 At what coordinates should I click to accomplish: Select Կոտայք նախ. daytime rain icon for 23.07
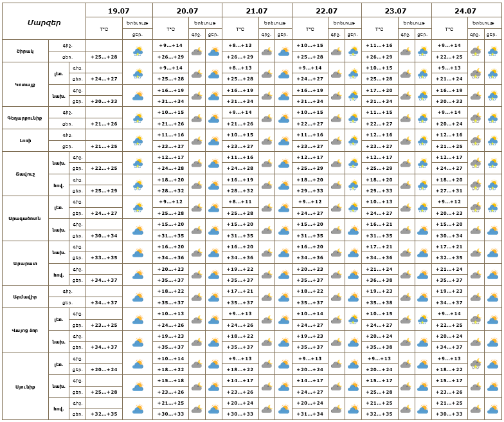coord(423,96)
